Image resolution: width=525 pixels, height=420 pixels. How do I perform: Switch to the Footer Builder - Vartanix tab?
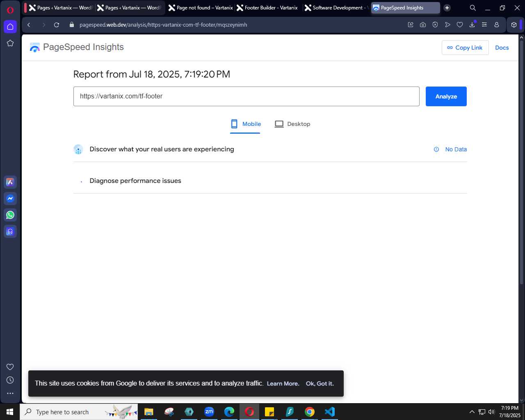tap(267, 8)
